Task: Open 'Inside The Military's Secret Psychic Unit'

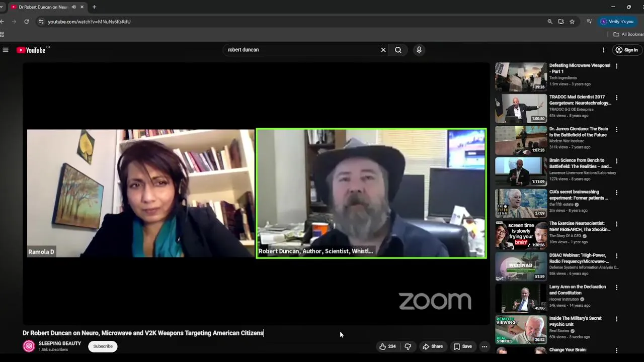Action: click(x=575, y=321)
